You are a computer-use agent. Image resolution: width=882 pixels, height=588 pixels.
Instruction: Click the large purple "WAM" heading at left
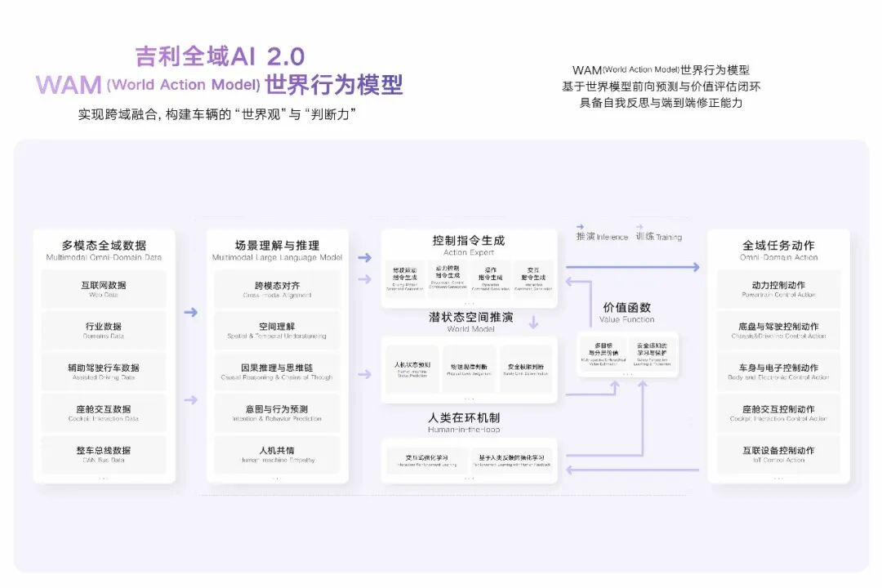pos(69,85)
